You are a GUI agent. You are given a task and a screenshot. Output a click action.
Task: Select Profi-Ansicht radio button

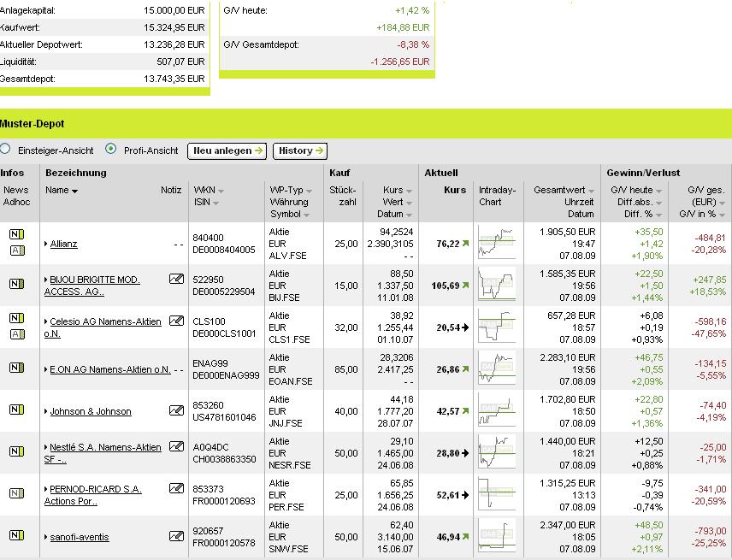(110, 149)
